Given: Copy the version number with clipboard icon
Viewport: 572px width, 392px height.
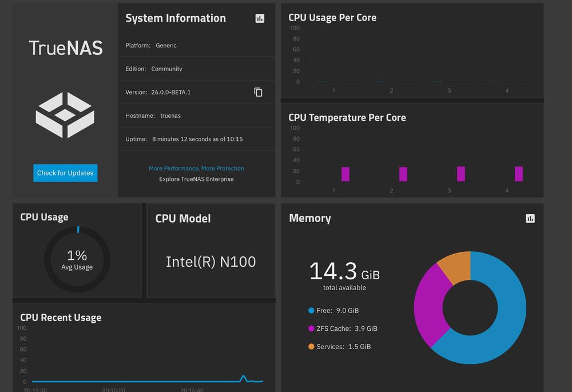Looking at the screenshot, I should pyautogui.click(x=259, y=92).
